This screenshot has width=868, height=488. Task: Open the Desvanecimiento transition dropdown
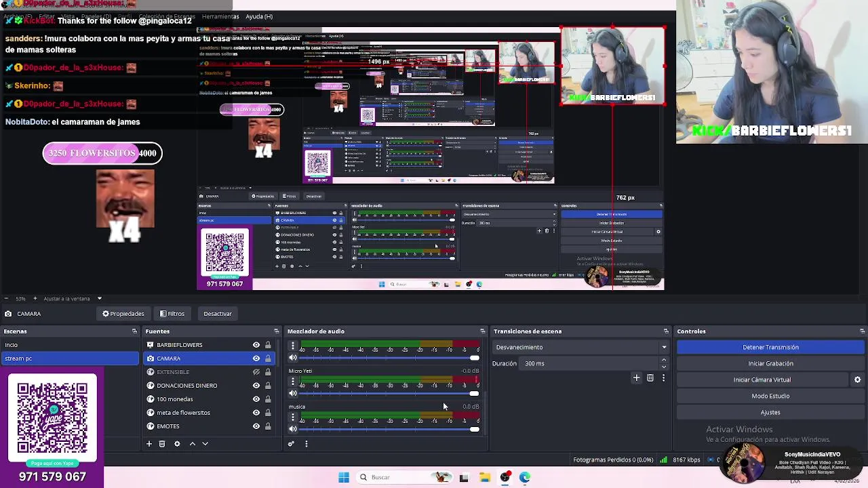[x=580, y=347]
